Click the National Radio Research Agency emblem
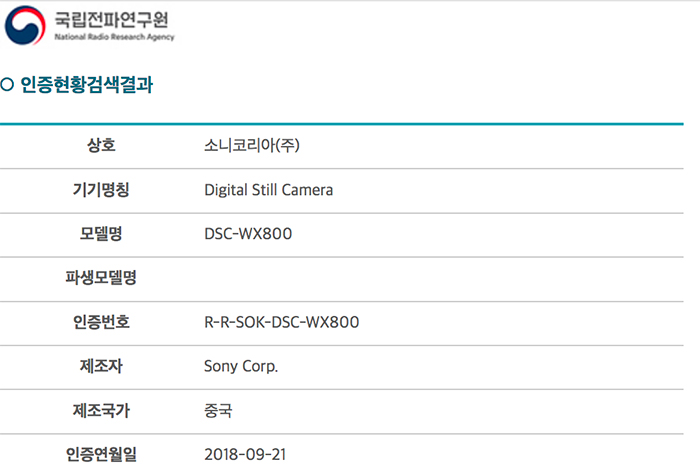Image resolution: width=700 pixels, height=472 pixels. click(x=25, y=25)
